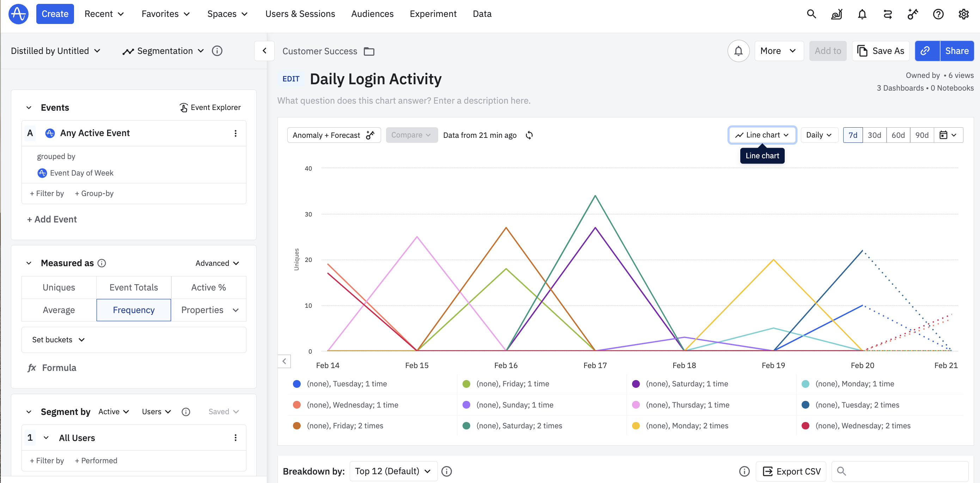Image resolution: width=980 pixels, height=483 pixels.
Task: Click blue Tuesday 1 time legend swatch
Action: (297, 384)
